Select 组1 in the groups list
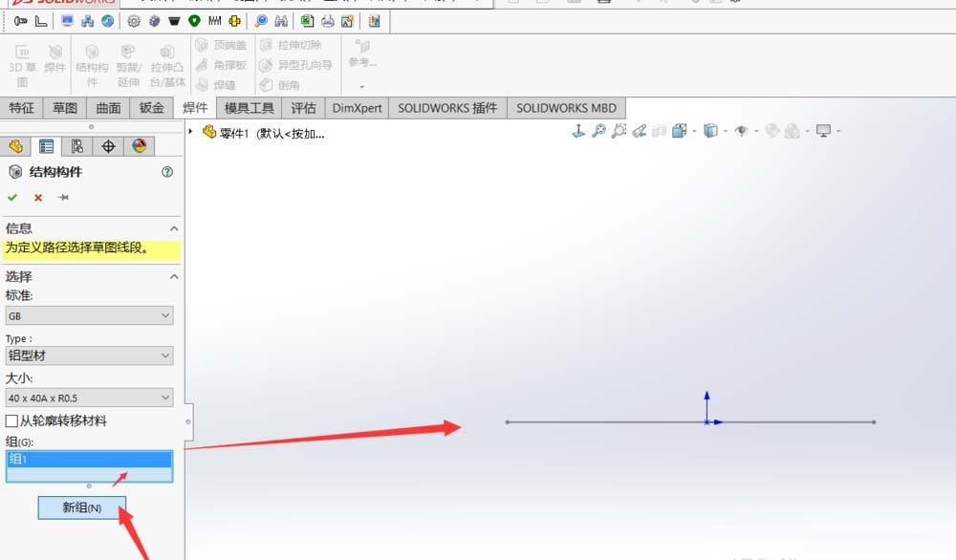Screen dimensions: 956x560 [89, 459]
